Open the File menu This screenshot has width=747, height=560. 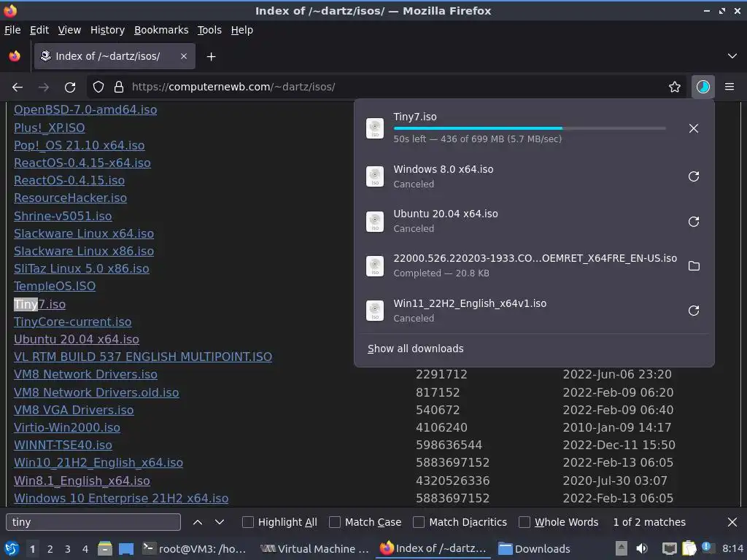(12, 30)
